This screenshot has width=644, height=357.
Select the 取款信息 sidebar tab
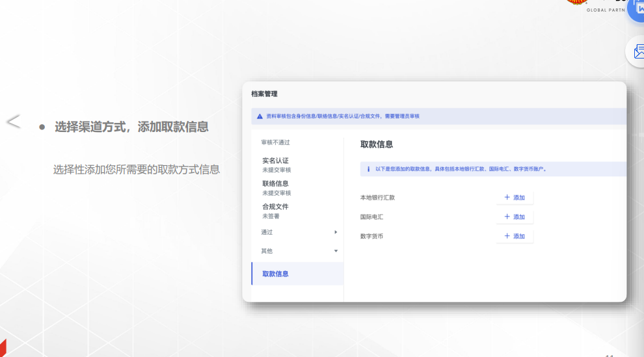click(x=276, y=274)
